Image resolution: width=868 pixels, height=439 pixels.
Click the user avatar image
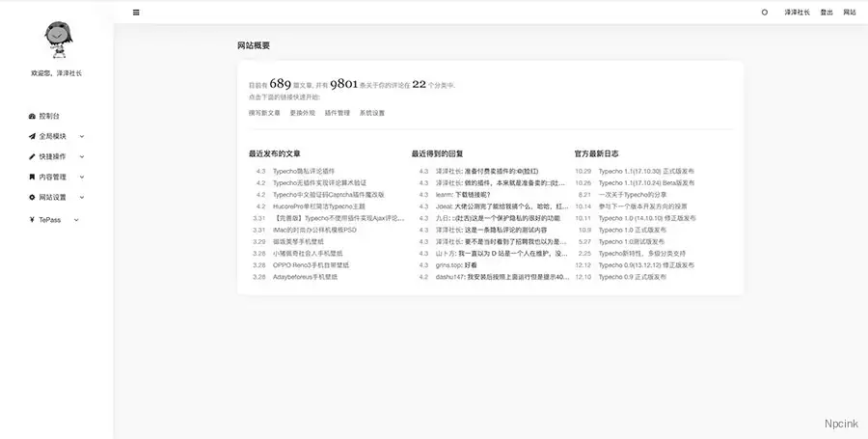click(x=58, y=40)
